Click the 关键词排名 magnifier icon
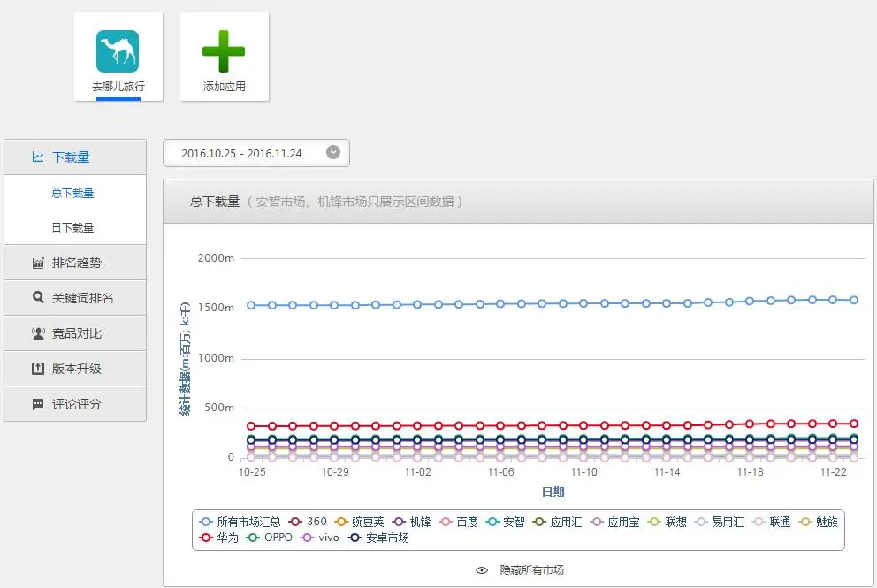This screenshot has height=588, width=877. click(x=38, y=298)
